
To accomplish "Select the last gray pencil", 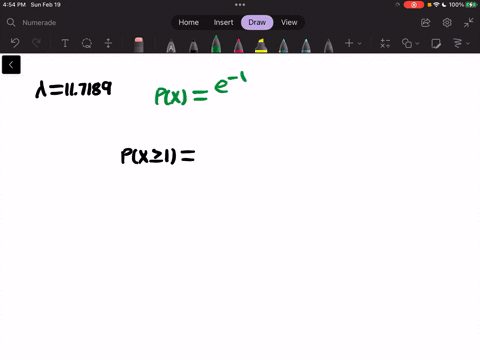I will point(328,46).
